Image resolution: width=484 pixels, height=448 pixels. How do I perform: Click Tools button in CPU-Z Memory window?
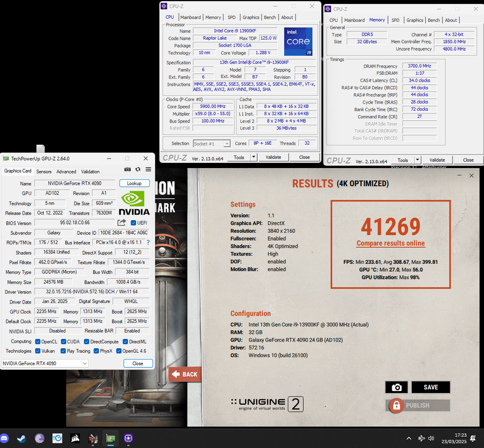coord(403,160)
